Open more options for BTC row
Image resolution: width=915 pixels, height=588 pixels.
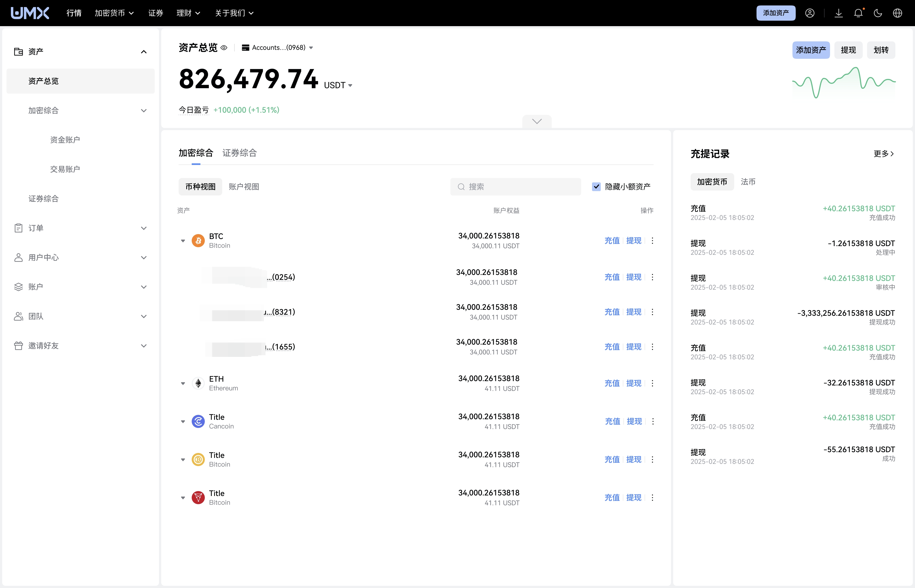tap(652, 241)
